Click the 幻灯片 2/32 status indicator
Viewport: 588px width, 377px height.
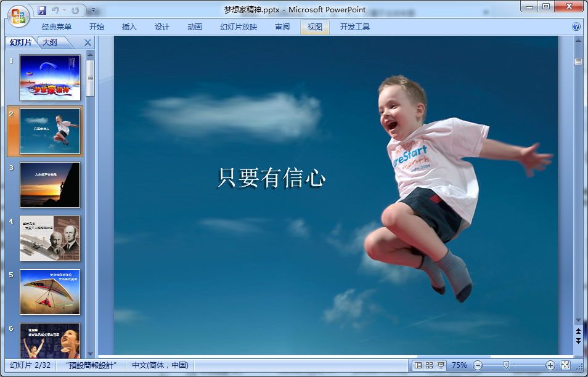(x=30, y=365)
